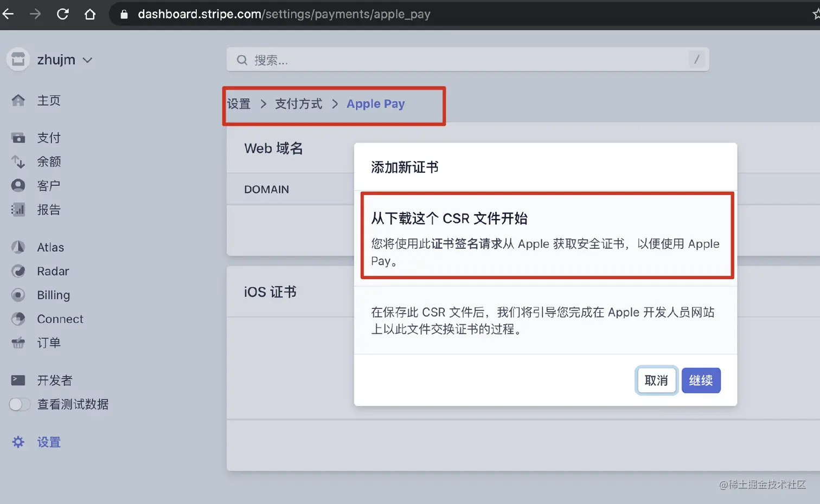Open Radar product link
Image resolution: width=820 pixels, height=504 pixels.
pyautogui.click(x=53, y=271)
